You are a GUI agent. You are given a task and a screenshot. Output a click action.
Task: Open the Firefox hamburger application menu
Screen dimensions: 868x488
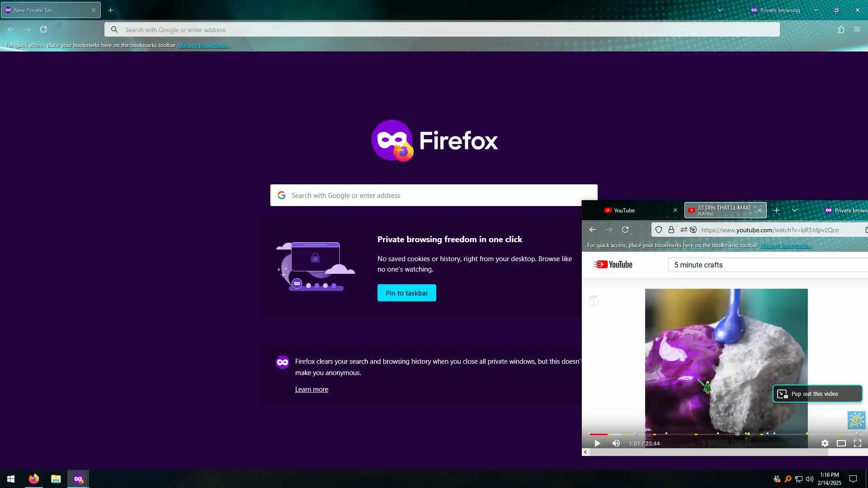[857, 29]
